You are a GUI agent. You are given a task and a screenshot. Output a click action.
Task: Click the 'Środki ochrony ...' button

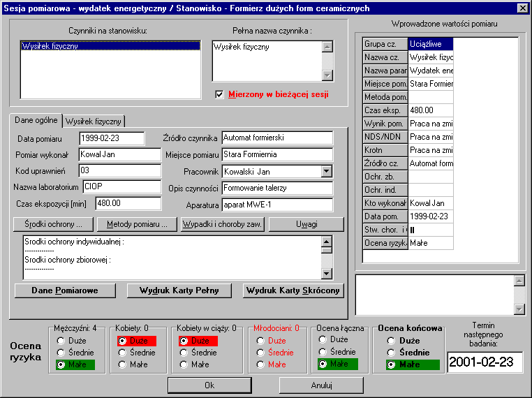coord(53,225)
